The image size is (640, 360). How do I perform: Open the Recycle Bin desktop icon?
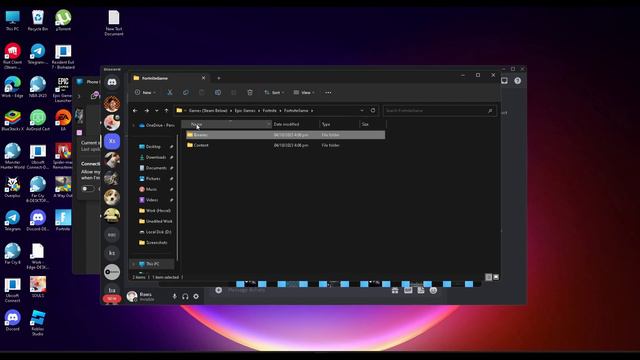(38, 20)
